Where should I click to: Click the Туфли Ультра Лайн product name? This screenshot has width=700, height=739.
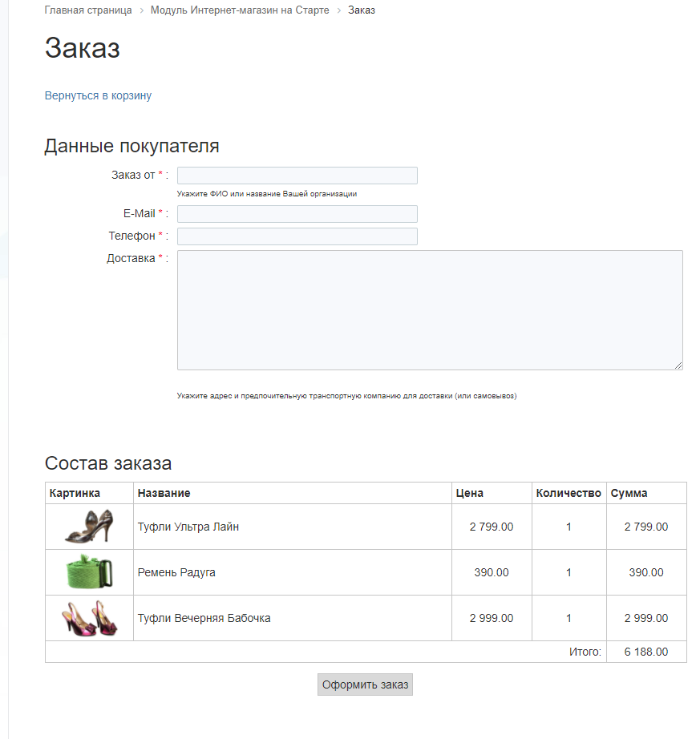point(188,527)
